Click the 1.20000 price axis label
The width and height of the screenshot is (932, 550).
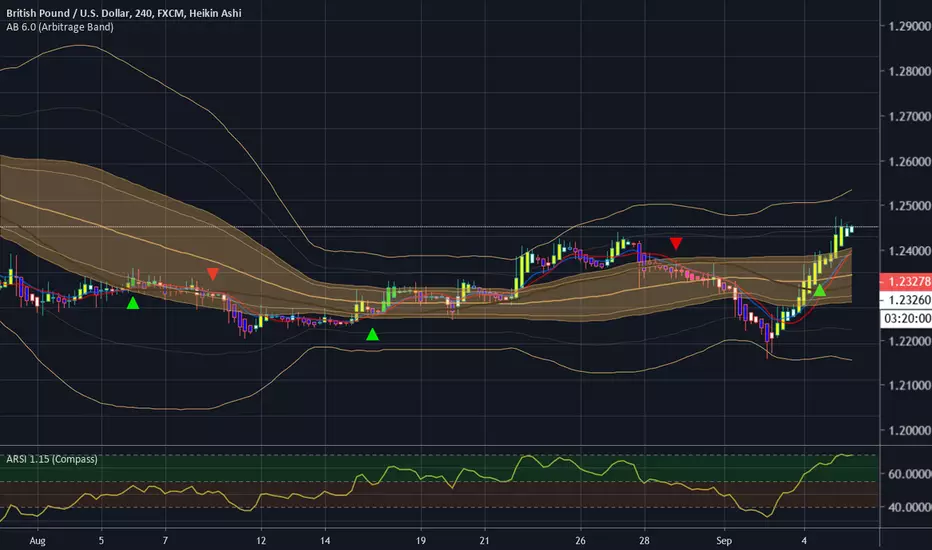pos(909,430)
